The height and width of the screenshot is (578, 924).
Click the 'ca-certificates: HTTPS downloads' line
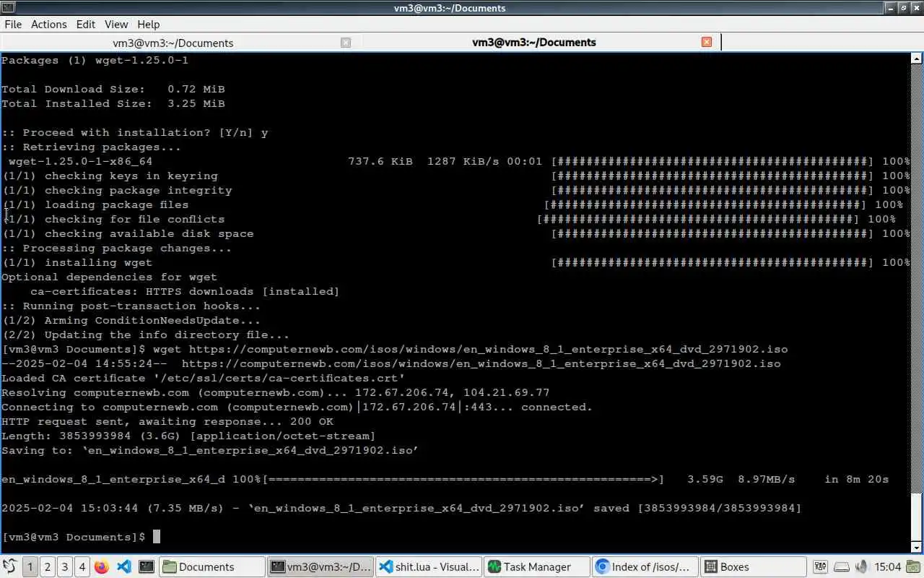click(185, 291)
